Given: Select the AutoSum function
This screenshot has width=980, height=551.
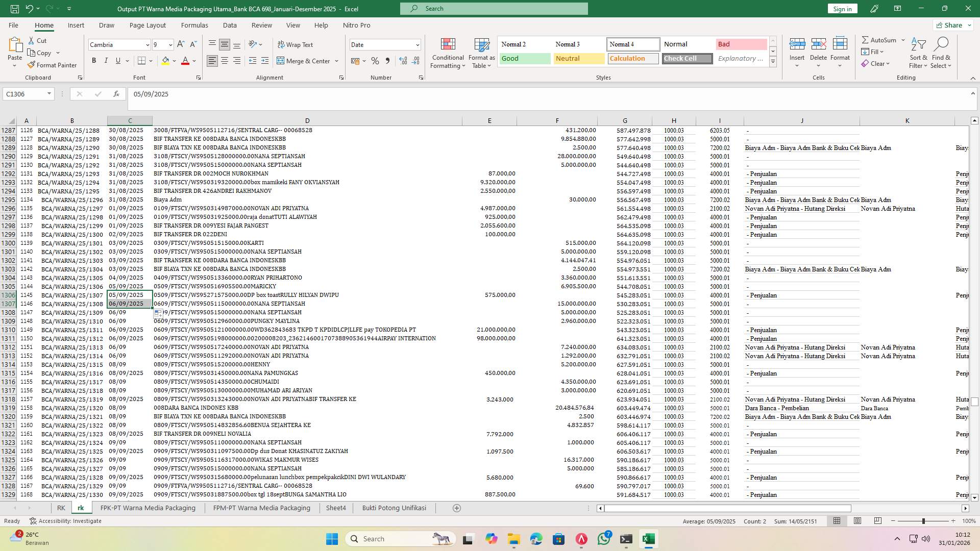Looking at the screenshot, I should coord(879,39).
